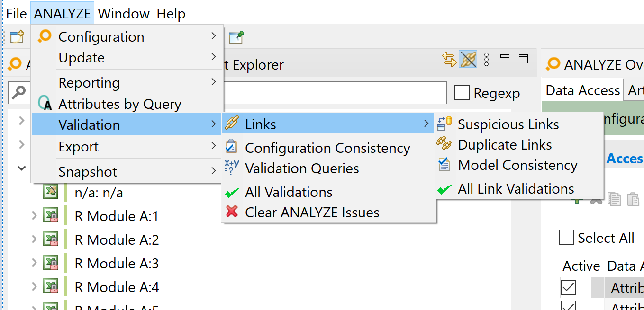This screenshot has height=310, width=644.
Task: Expand the R Module A:2 tree node
Action: click(34, 239)
